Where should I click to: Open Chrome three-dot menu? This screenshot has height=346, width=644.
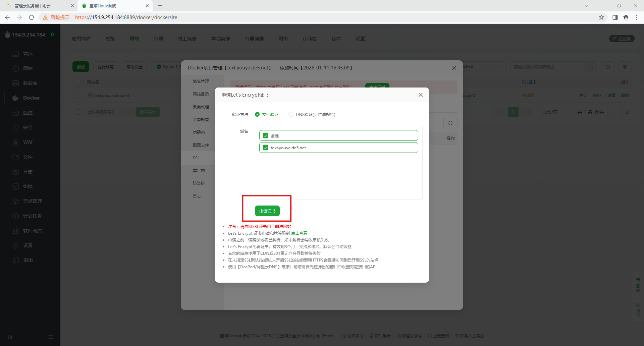[636, 17]
